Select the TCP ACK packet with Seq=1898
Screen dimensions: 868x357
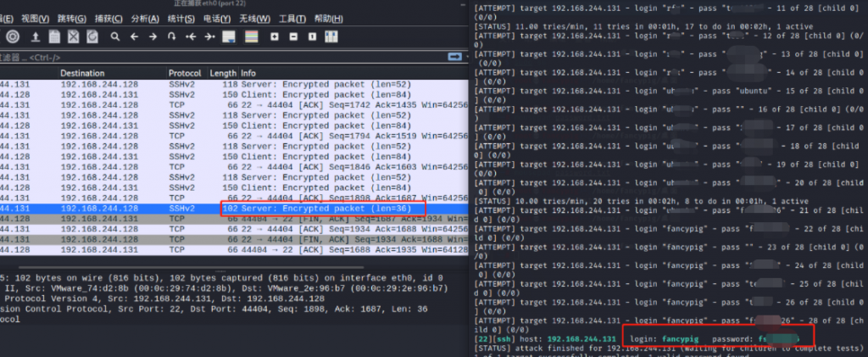(234, 198)
